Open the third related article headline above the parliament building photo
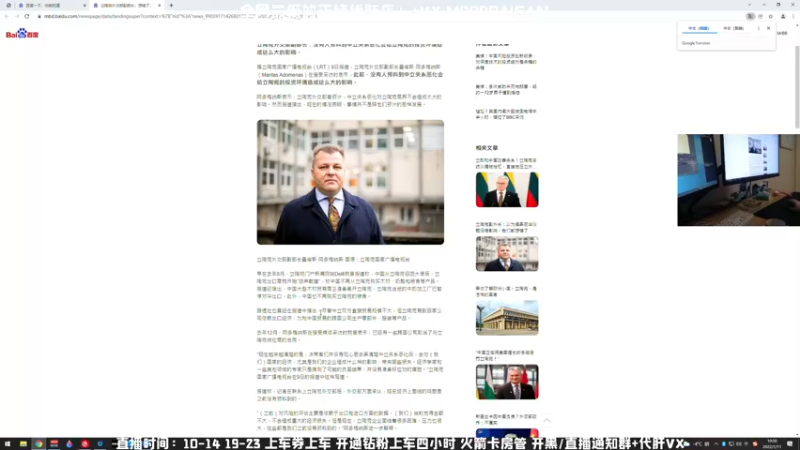800x450 pixels. click(506, 292)
